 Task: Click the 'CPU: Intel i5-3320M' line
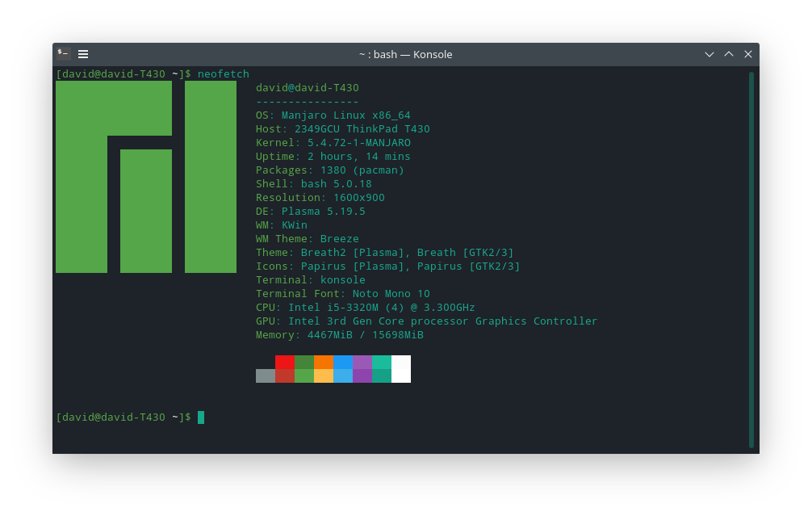366,307
